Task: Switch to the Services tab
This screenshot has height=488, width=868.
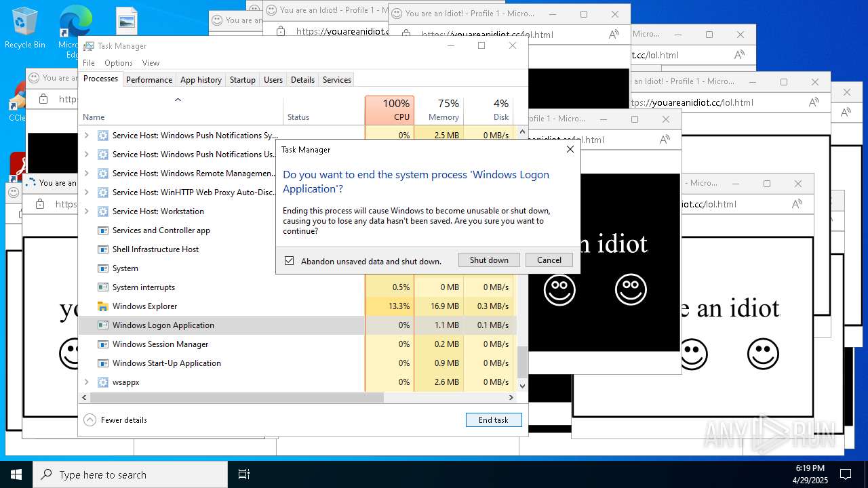Action: point(337,79)
